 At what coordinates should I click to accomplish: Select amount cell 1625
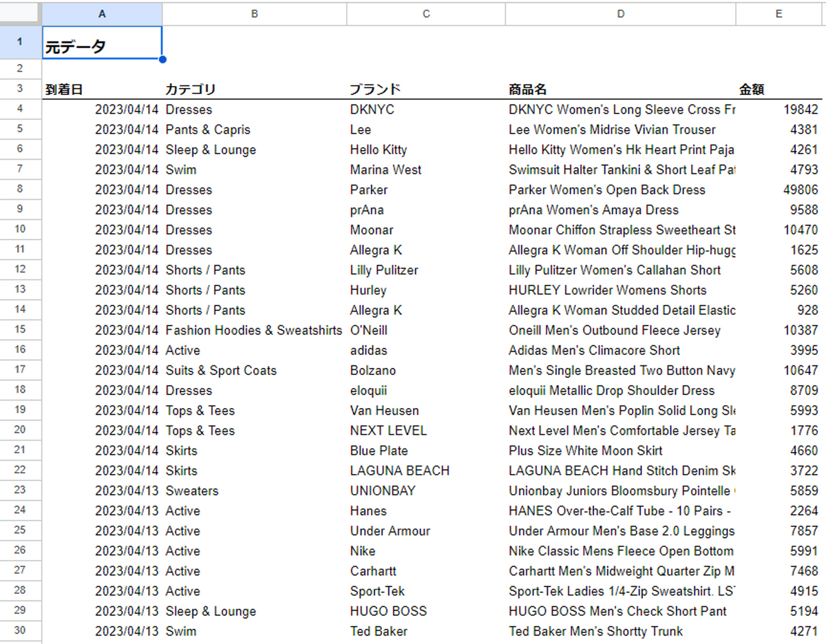779,250
